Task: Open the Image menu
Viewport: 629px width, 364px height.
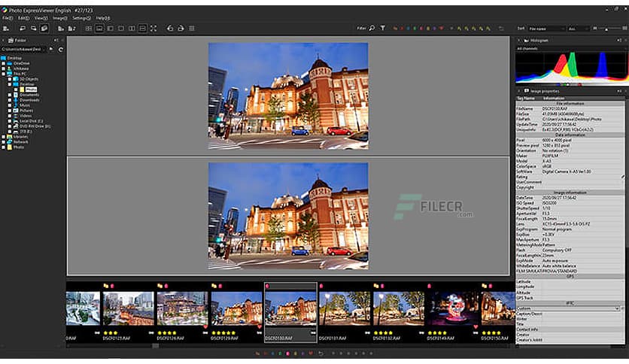Action: (x=59, y=18)
